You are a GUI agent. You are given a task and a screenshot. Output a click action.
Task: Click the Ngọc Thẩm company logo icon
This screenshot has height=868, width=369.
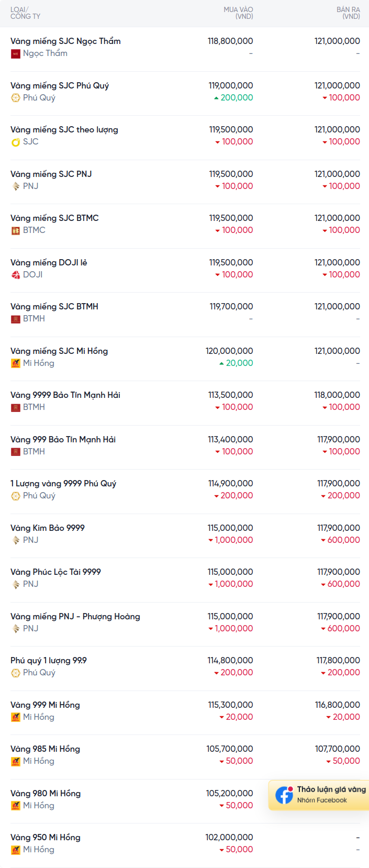(16, 53)
